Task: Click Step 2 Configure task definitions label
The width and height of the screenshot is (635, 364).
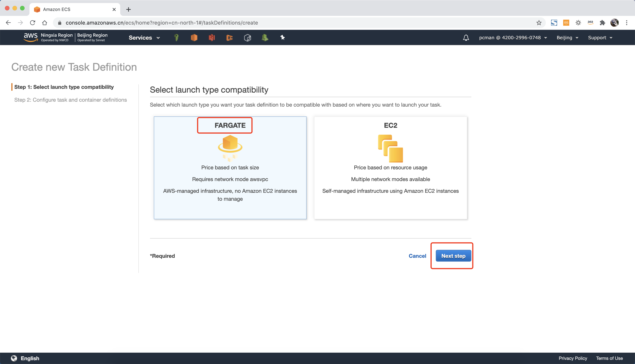Action: coord(71,99)
